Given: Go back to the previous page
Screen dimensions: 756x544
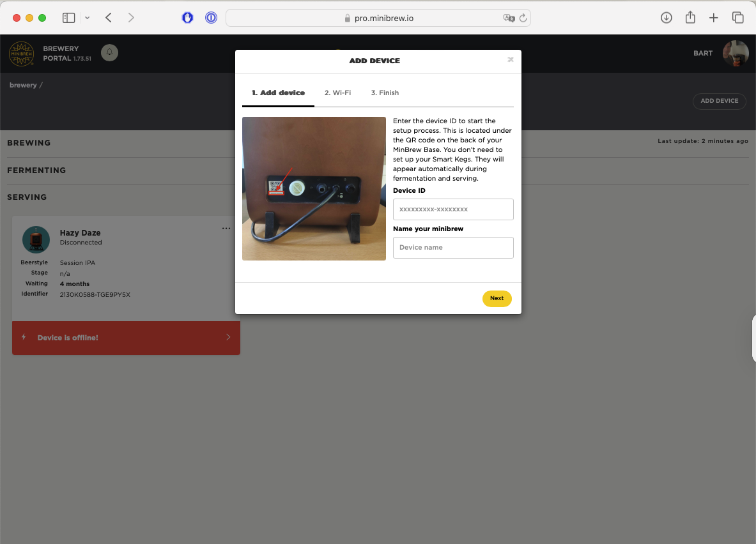Looking at the screenshot, I should click(x=109, y=18).
